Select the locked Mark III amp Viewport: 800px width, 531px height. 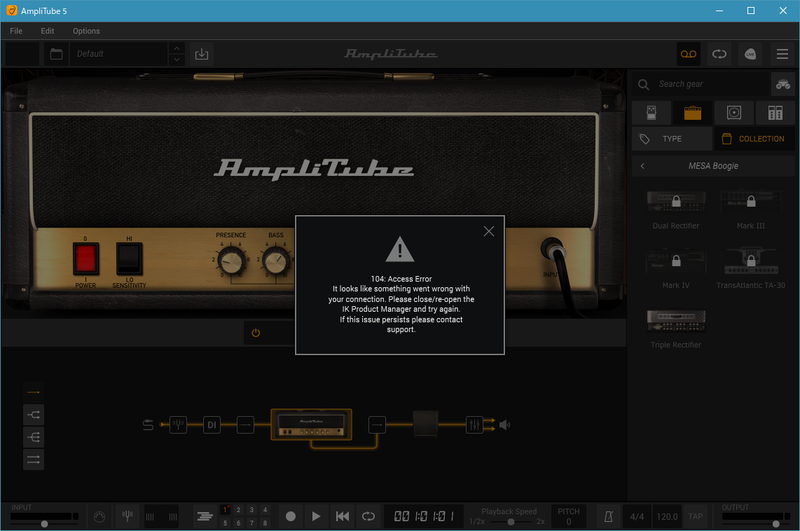point(751,201)
